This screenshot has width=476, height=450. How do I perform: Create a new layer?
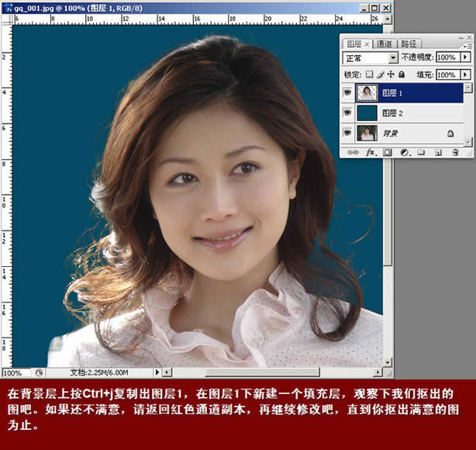click(438, 153)
